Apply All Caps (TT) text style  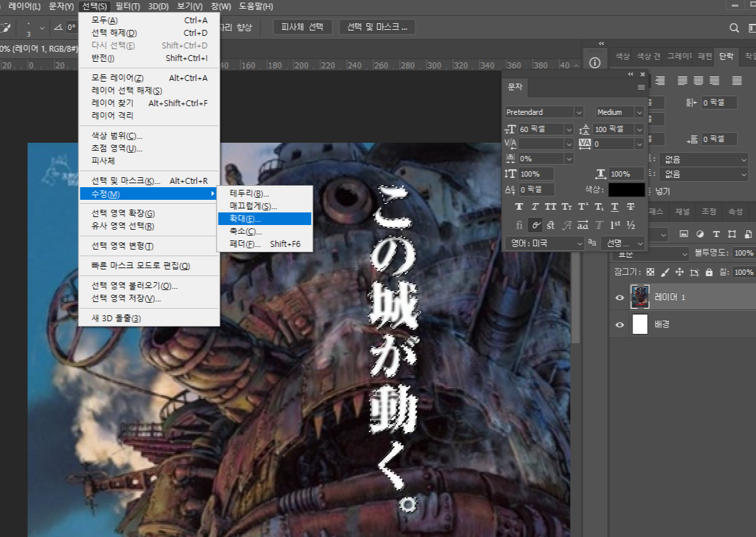pyautogui.click(x=551, y=206)
